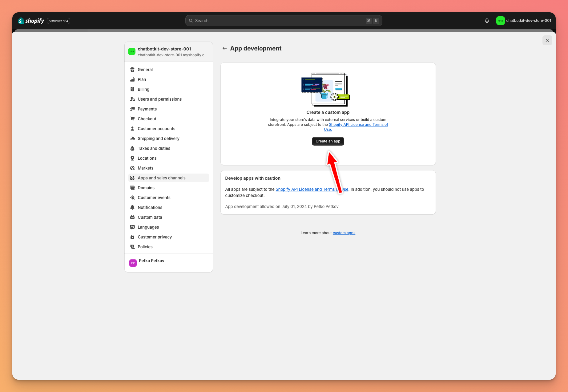
Task: Go back using the App development arrow
Action: (225, 48)
